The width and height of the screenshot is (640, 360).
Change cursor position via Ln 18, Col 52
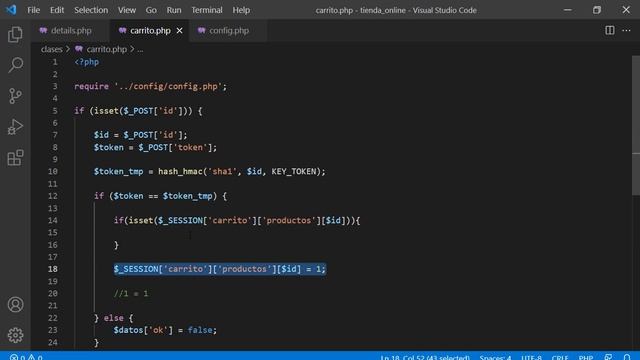[424, 357]
